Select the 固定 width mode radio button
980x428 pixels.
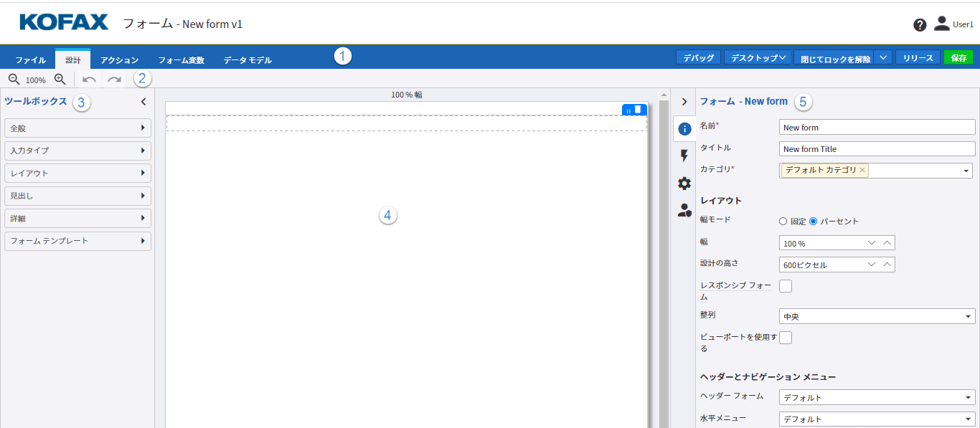tap(783, 222)
